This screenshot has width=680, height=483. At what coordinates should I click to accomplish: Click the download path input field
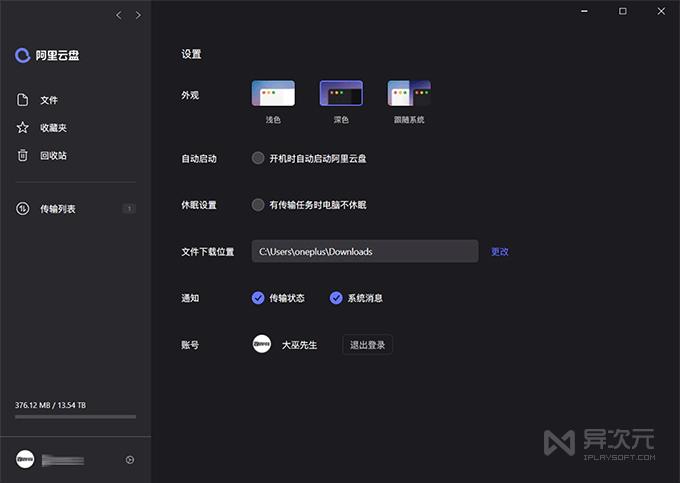pyautogui.click(x=365, y=251)
